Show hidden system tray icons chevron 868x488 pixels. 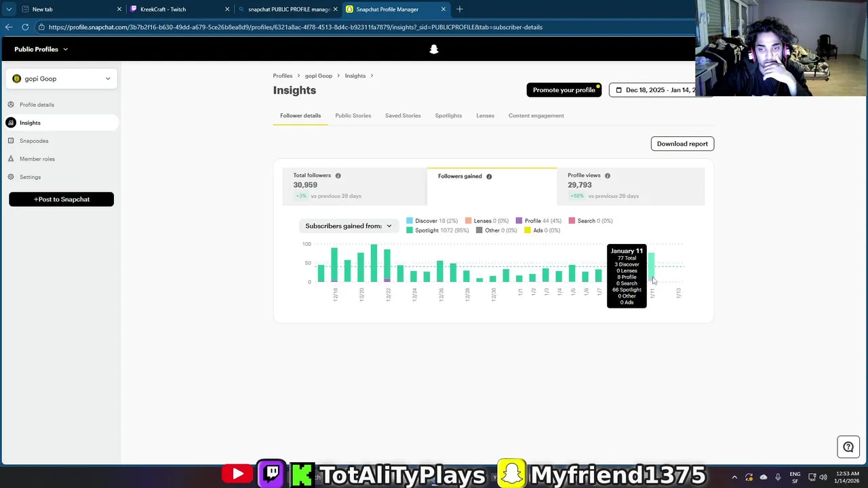(x=734, y=477)
